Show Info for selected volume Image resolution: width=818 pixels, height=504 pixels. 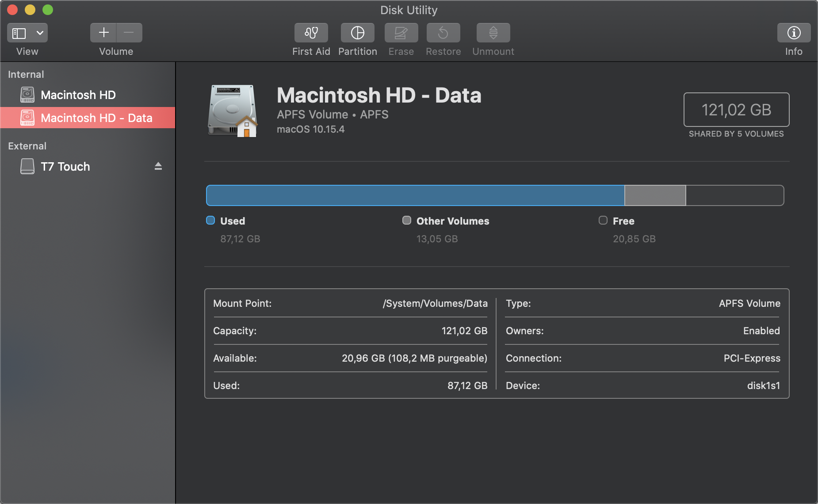(x=794, y=33)
